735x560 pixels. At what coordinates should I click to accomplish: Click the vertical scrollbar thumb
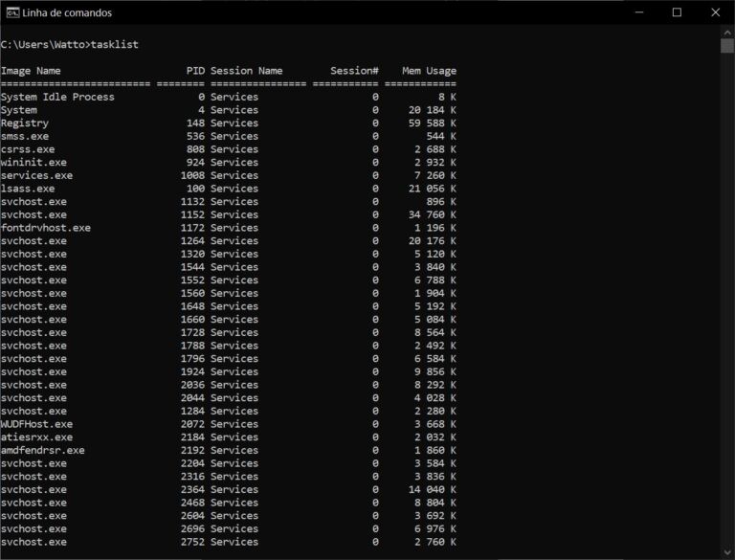[727, 45]
